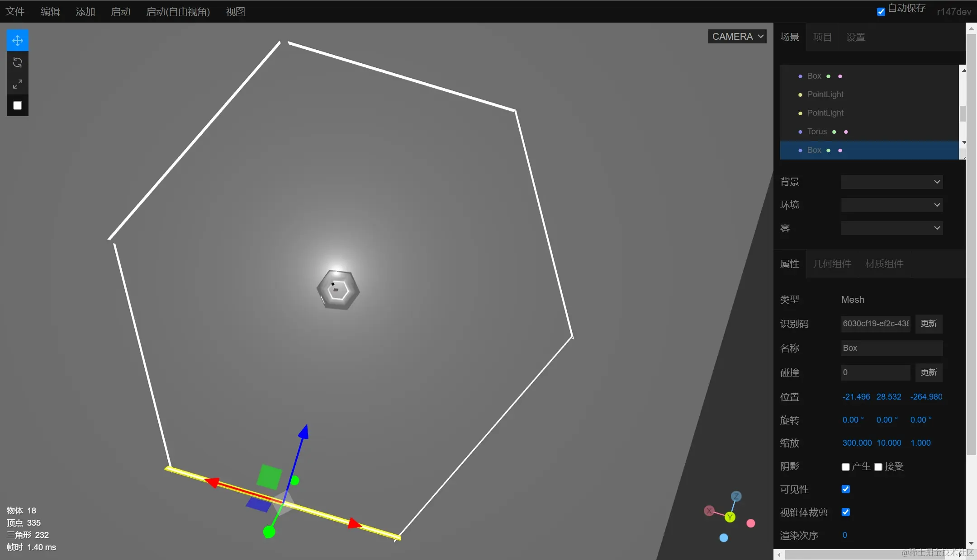Select the translate (move) tool

pyautogui.click(x=18, y=41)
